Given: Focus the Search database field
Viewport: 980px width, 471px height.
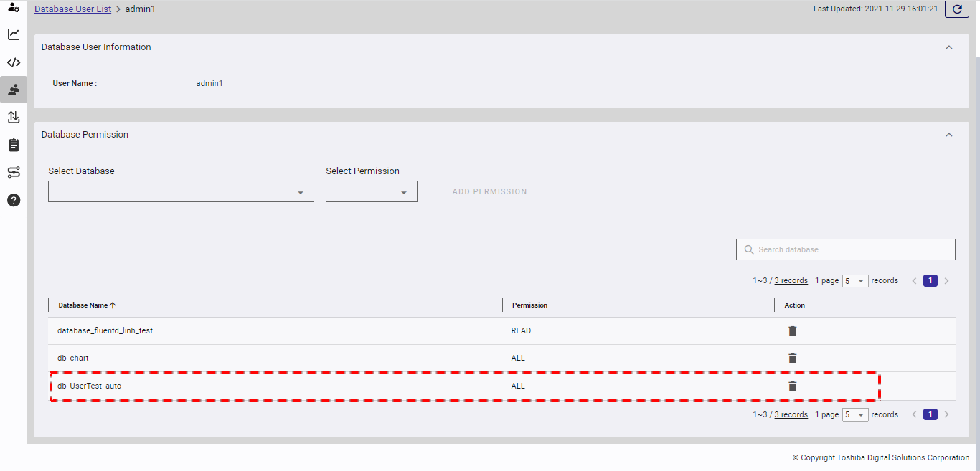Looking at the screenshot, I should (x=846, y=249).
